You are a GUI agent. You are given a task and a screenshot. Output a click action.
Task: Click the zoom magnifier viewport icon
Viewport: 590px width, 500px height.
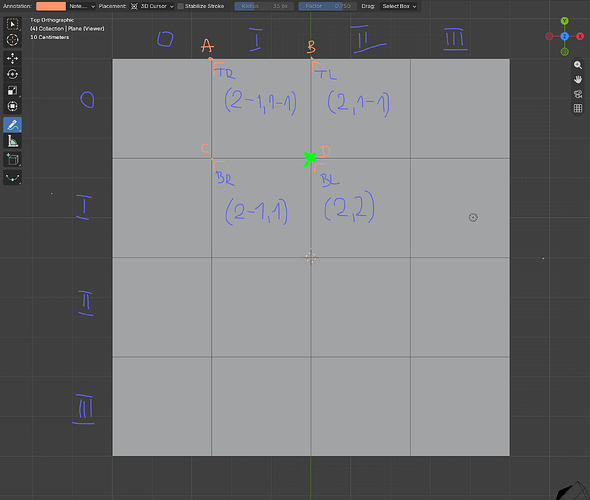[x=578, y=65]
